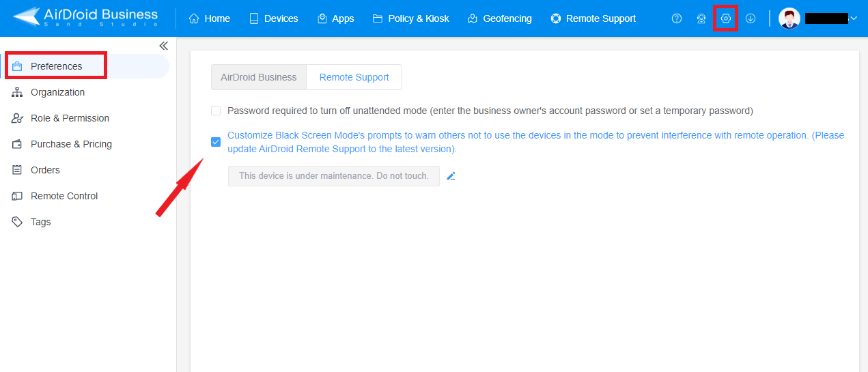Open the Geofencing menu
868x372 pixels.
(499, 18)
